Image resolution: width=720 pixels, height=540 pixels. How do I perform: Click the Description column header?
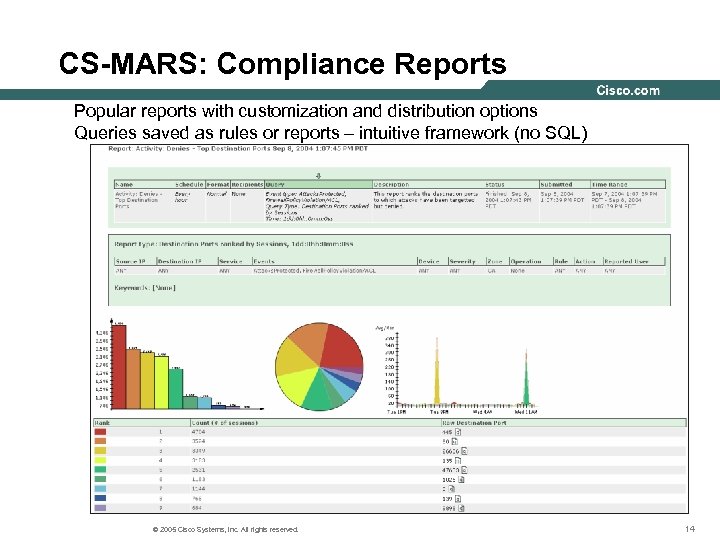[x=428, y=184]
